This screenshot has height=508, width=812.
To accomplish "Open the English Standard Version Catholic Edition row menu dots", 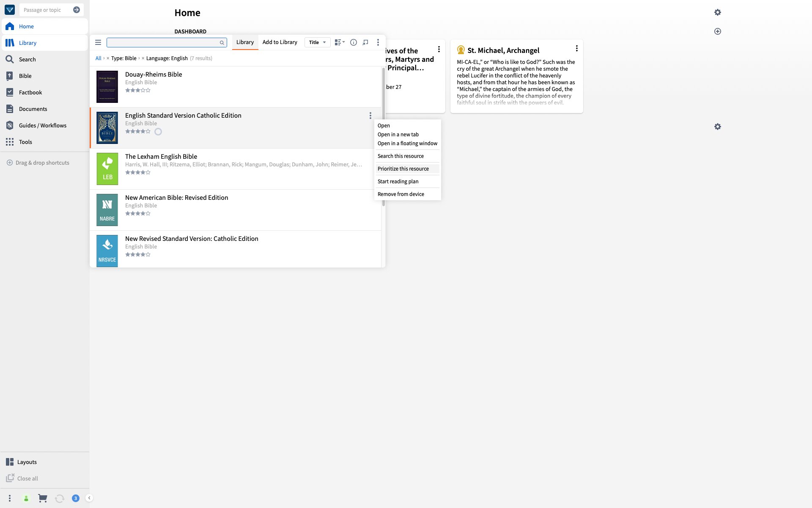I will [x=370, y=116].
